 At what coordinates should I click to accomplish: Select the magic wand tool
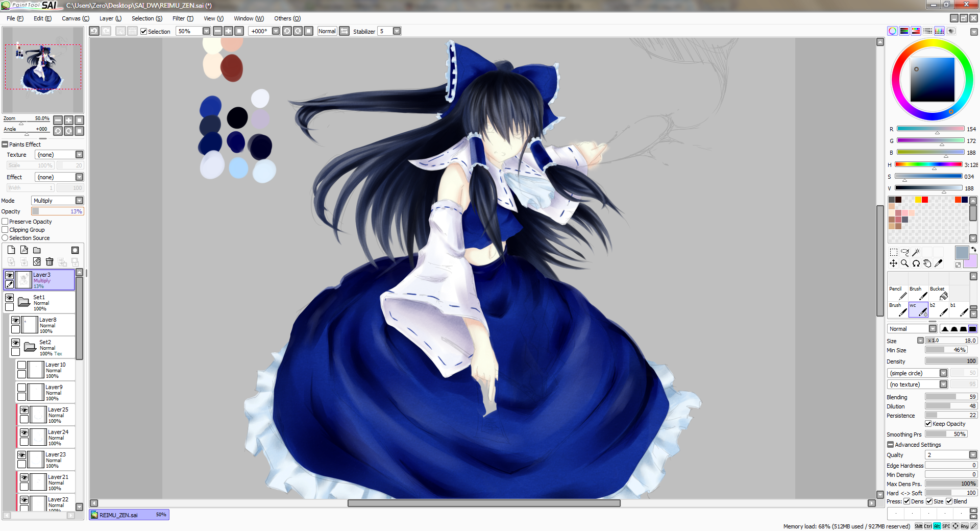click(916, 252)
